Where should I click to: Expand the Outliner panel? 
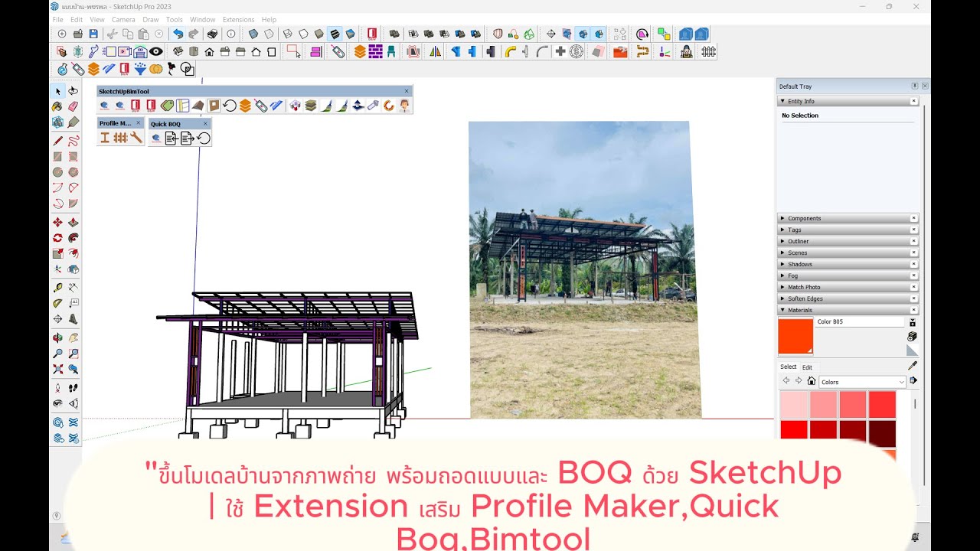(848, 241)
